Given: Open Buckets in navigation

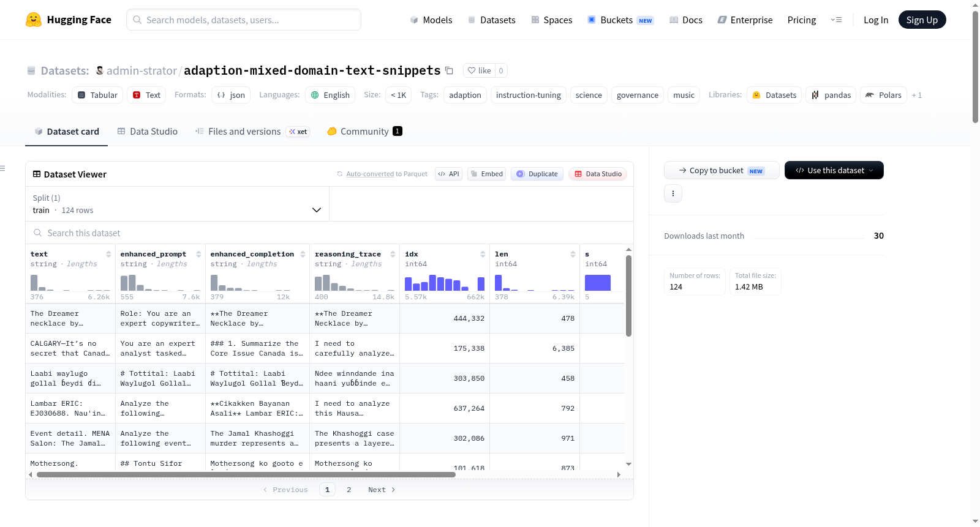Looking at the screenshot, I should point(620,20).
